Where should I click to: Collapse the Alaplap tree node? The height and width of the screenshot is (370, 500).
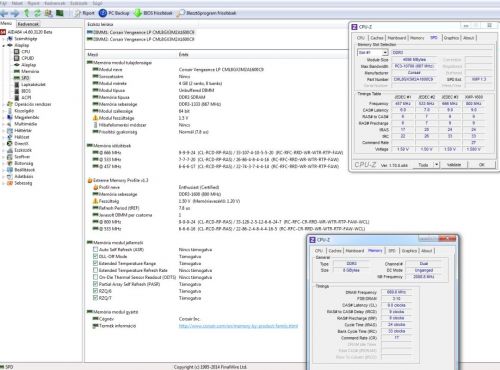click(4, 45)
